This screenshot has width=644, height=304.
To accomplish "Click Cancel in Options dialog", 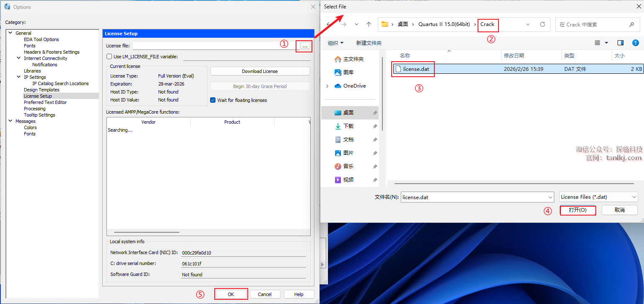I will point(265,294).
